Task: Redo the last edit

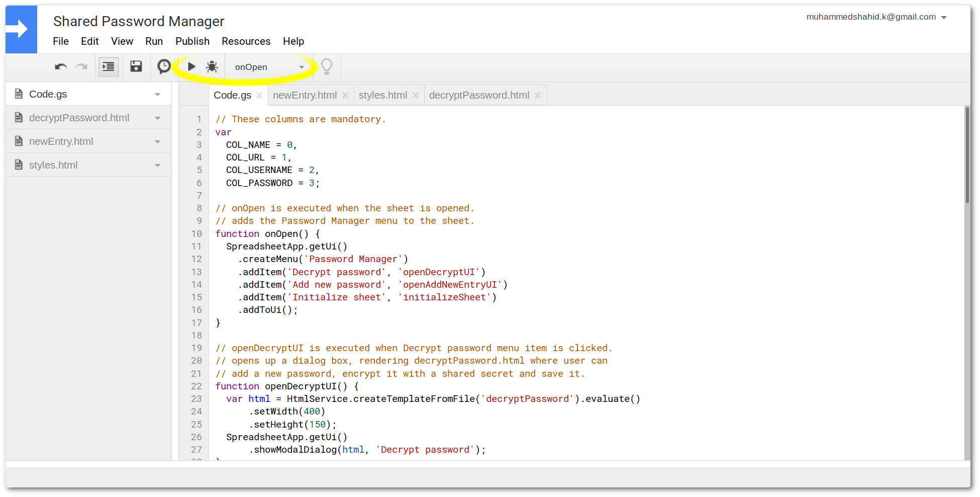Action: [x=81, y=67]
